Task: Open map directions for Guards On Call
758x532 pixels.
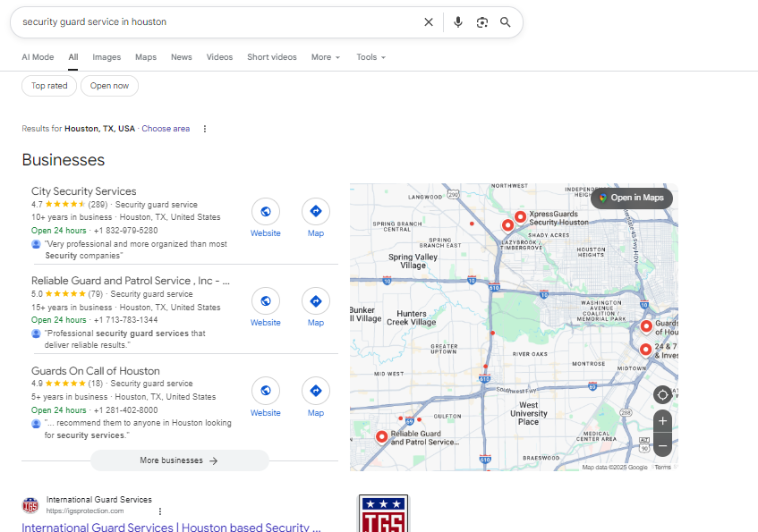Action: pyautogui.click(x=316, y=392)
